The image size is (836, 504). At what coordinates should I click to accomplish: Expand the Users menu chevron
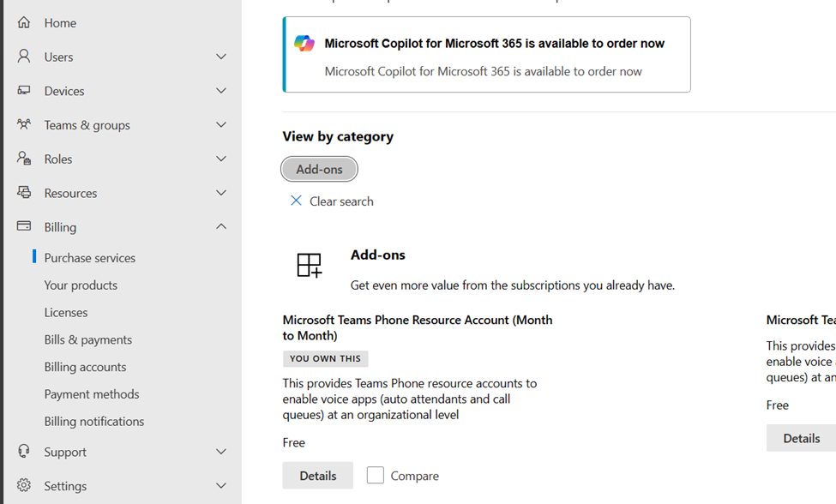[x=221, y=57]
